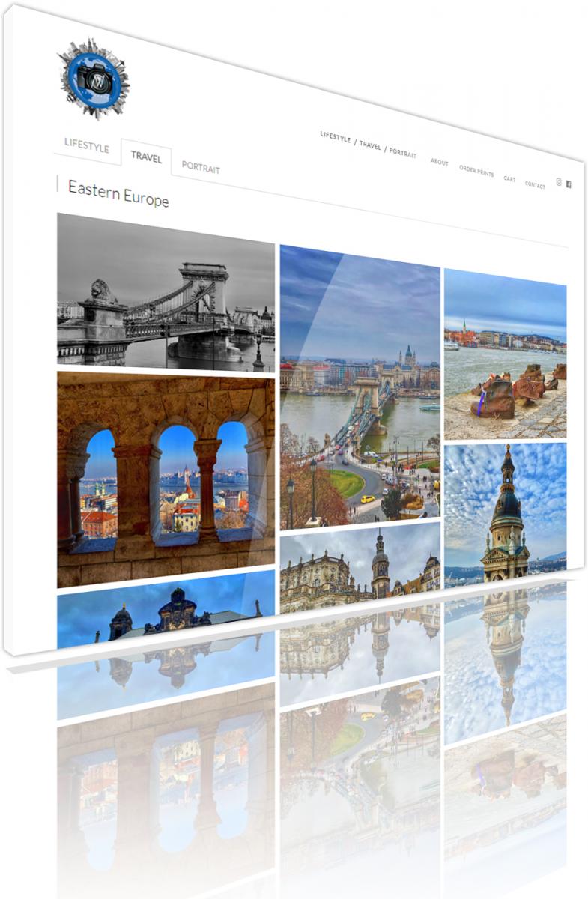Open the About page link
The height and width of the screenshot is (899, 588).
pyautogui.click(x=440, y=162)
